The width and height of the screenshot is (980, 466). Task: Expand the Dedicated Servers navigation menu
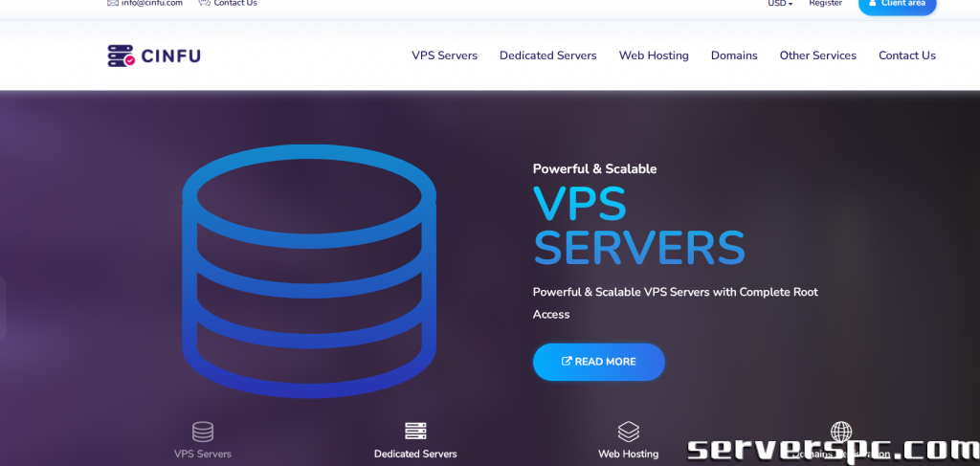click(x=547, y=55)
